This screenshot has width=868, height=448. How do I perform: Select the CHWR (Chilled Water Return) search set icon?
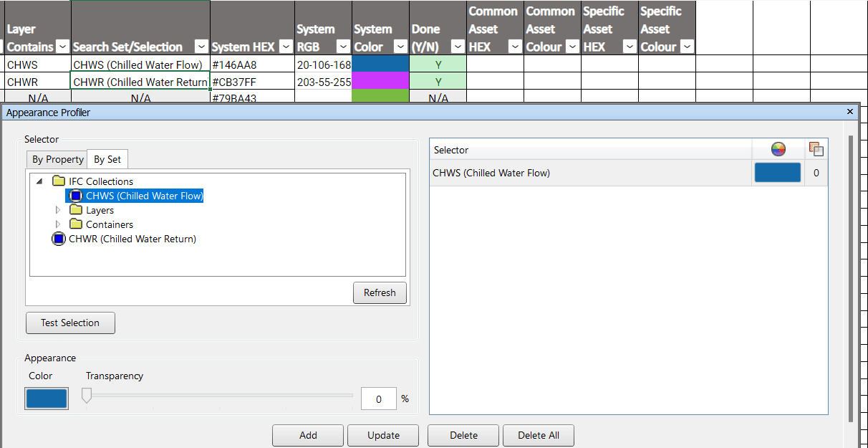[58, 239]
